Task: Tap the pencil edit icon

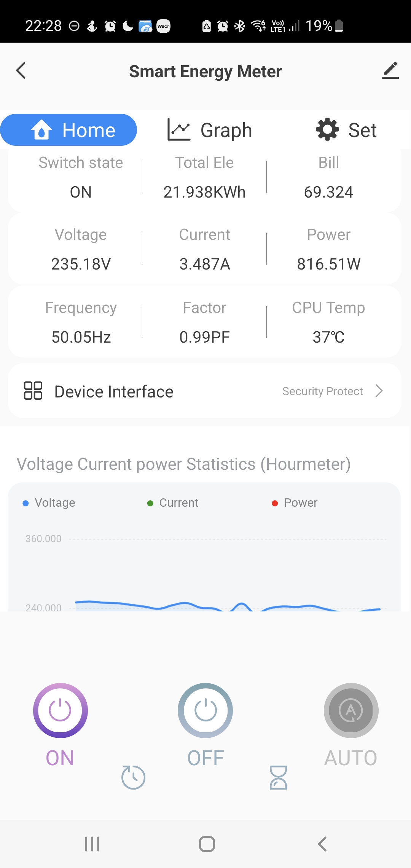Action: coord(390,71)
